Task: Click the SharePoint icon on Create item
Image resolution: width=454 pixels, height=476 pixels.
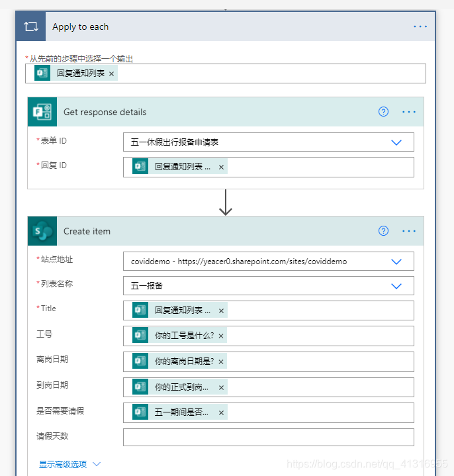Action: (42, 231)
